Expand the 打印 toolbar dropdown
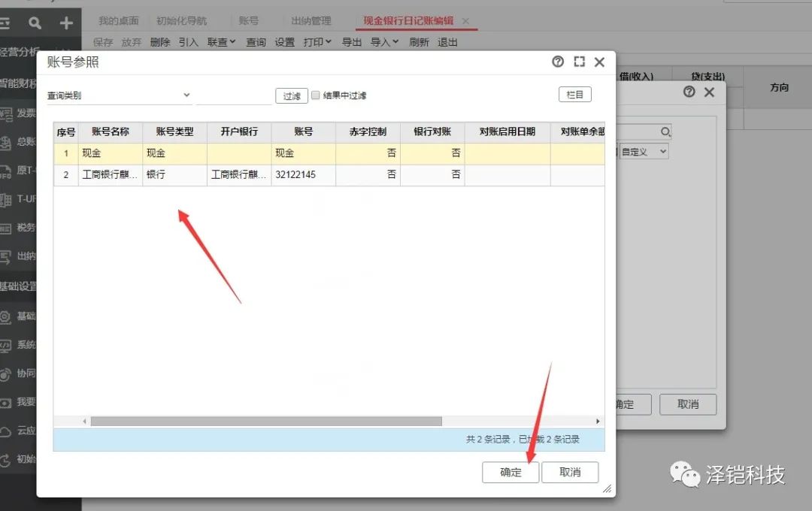This screenshot has height=511, width=812. (x=317, y=42)
